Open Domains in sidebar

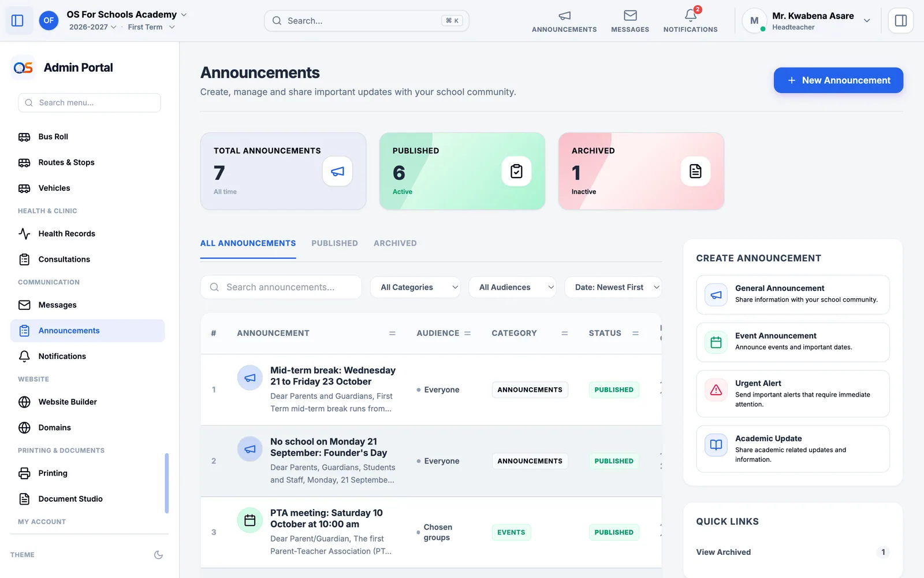(88, 428)
